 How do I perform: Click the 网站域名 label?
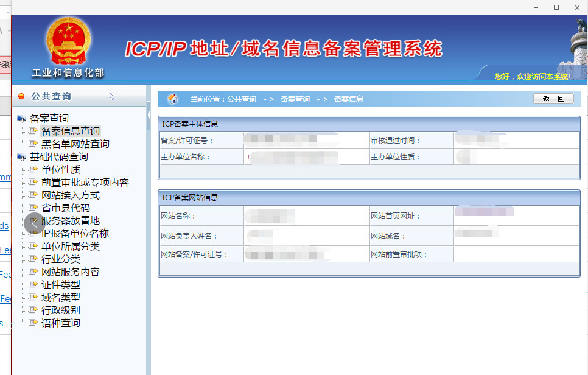click(388, 236)
